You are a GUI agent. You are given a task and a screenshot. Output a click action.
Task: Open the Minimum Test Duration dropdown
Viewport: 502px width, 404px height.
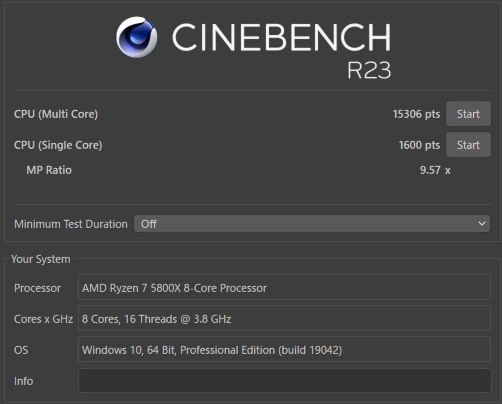tap(312, 224)
